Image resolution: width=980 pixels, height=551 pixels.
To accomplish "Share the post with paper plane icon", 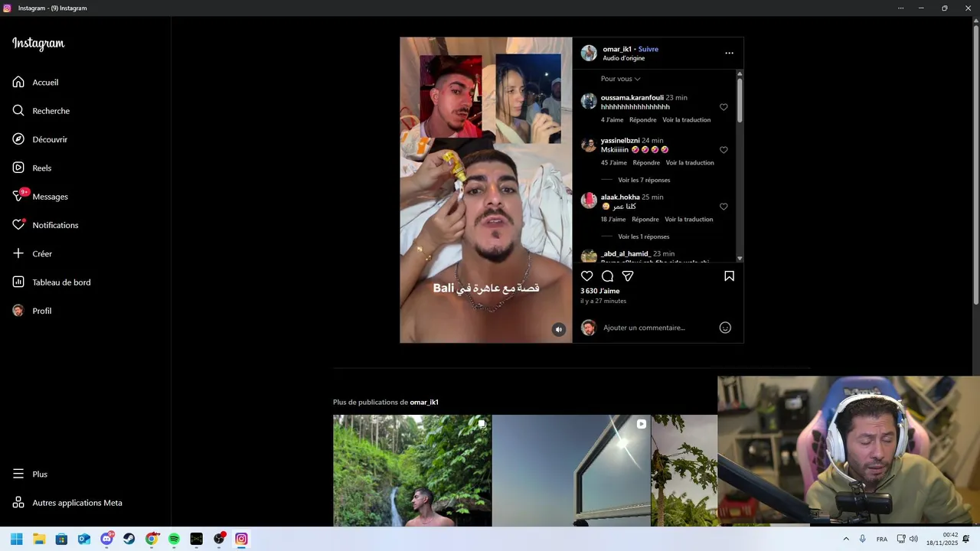I will click(x=628, y=276).
